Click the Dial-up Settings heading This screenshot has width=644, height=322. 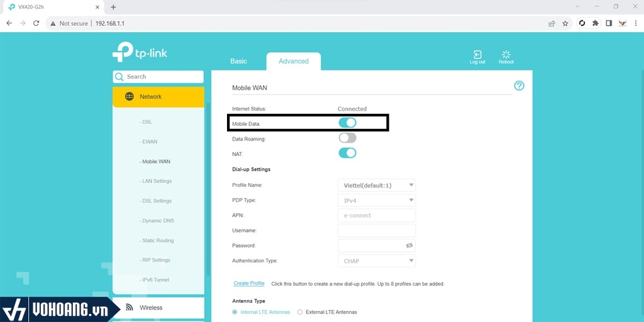tap(252, 169)
